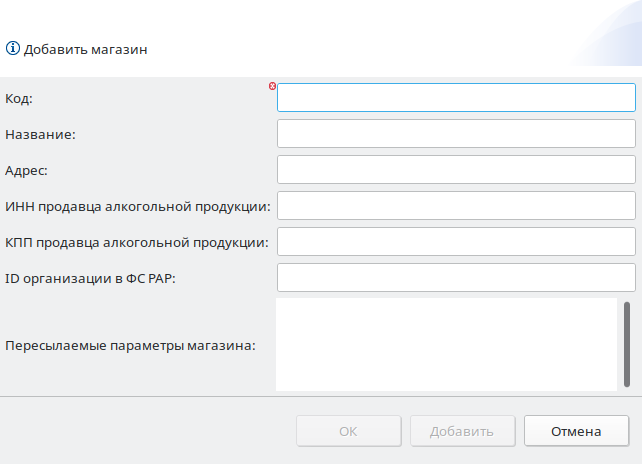This screenshot has height=464, width=642.
Task: Click the Название: label
Action: click(41, 135)
